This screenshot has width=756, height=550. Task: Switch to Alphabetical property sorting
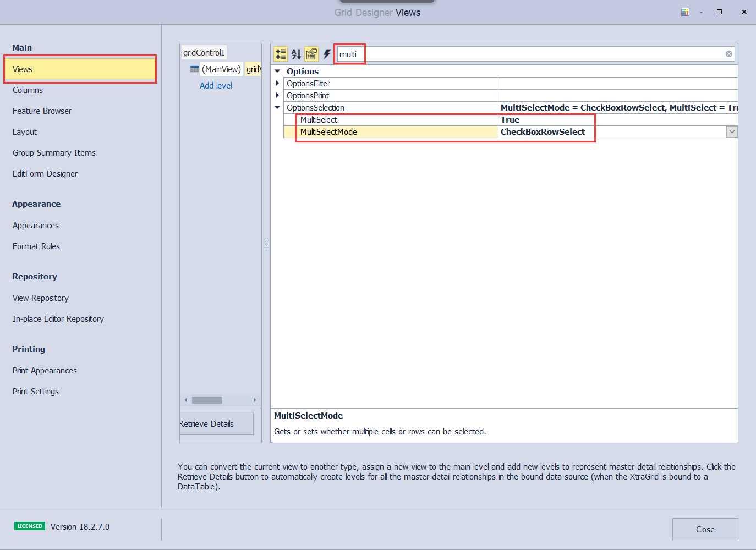coord(296,54)
